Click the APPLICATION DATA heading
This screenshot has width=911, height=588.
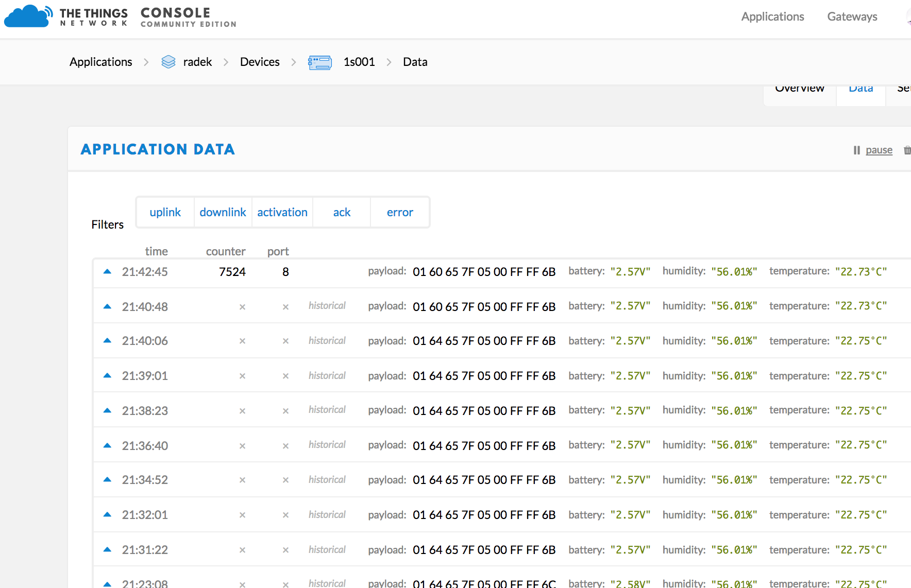158,149
